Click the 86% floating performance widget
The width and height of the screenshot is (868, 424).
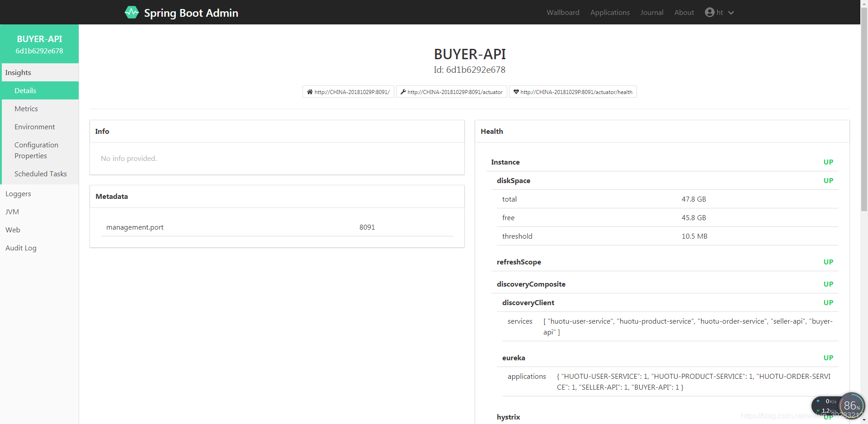pyautogui.click(x=852, y=406)
